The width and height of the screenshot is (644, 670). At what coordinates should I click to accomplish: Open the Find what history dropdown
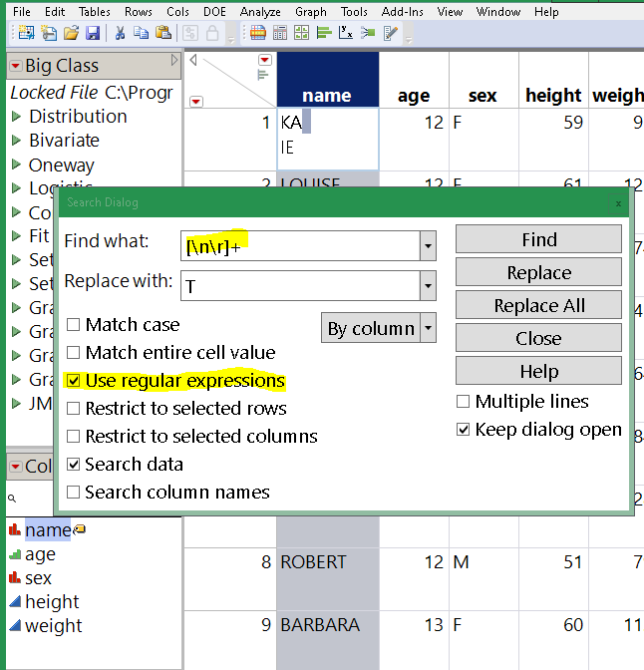pos(428,245)
